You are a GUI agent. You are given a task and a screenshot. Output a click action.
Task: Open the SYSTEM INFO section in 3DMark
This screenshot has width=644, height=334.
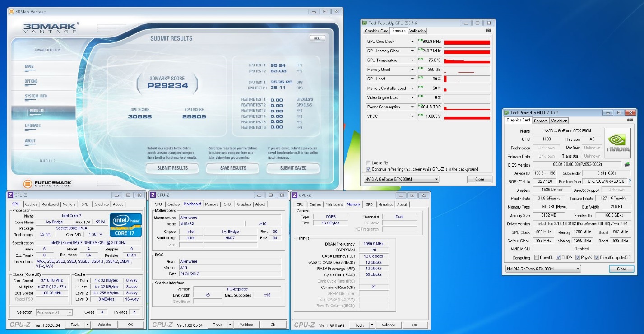(36, 96)
